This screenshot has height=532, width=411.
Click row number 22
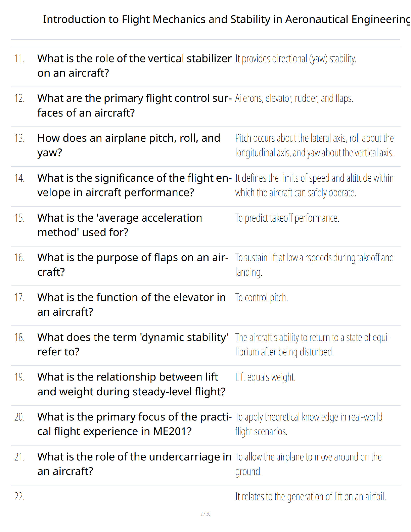[19, 496]
